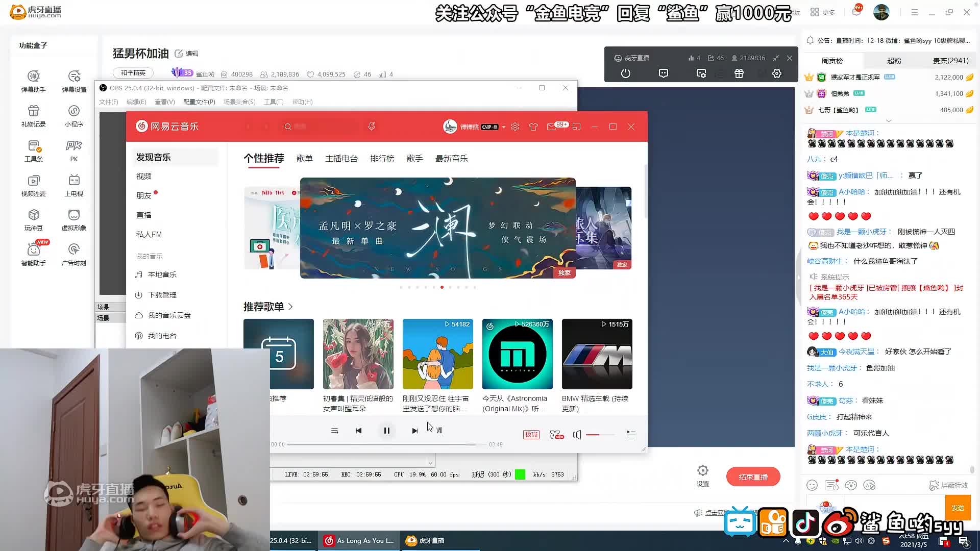The width and height of the screenshot is (980, 551).
Task: Open the PK function icon
Action: [74, 151]
